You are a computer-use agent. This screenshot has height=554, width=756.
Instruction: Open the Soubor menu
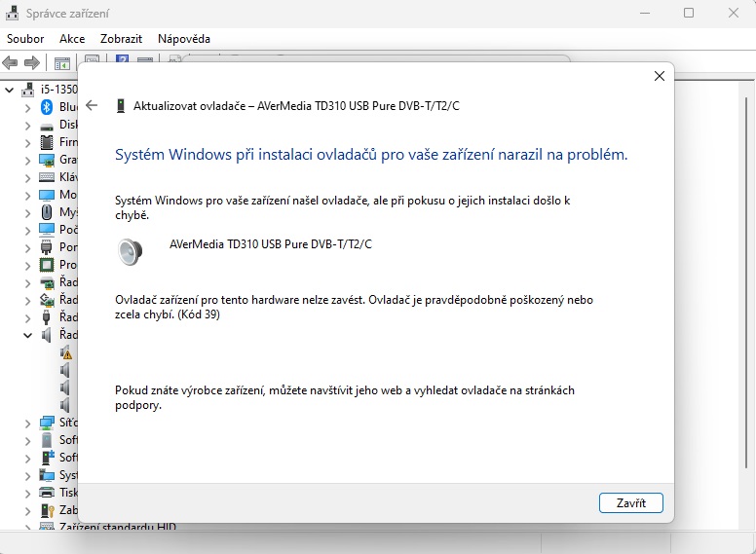(x=25, y=39)
